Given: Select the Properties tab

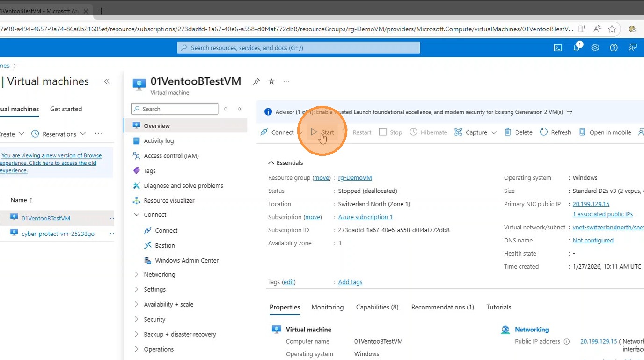Looking at the screenshot, I should 285,308.
